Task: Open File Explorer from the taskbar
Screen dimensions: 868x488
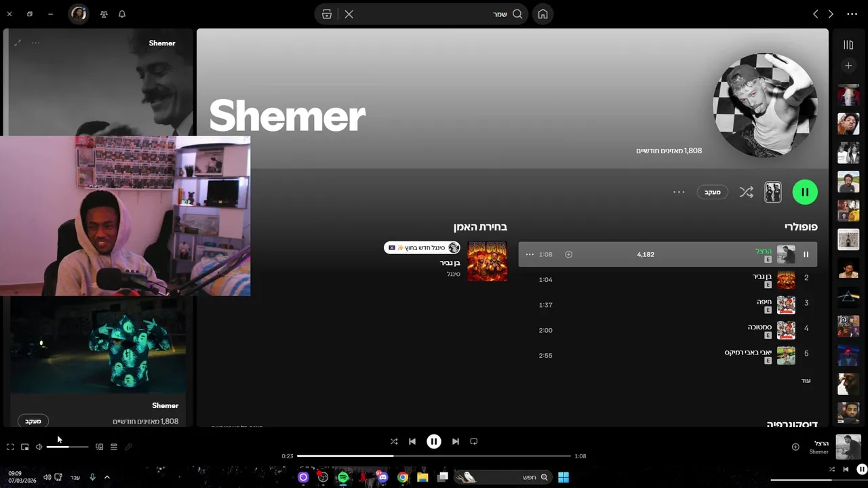Action: click(422, 477)
